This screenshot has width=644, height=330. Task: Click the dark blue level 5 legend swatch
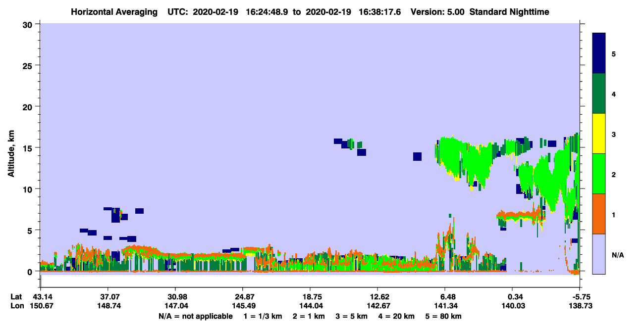599,53
